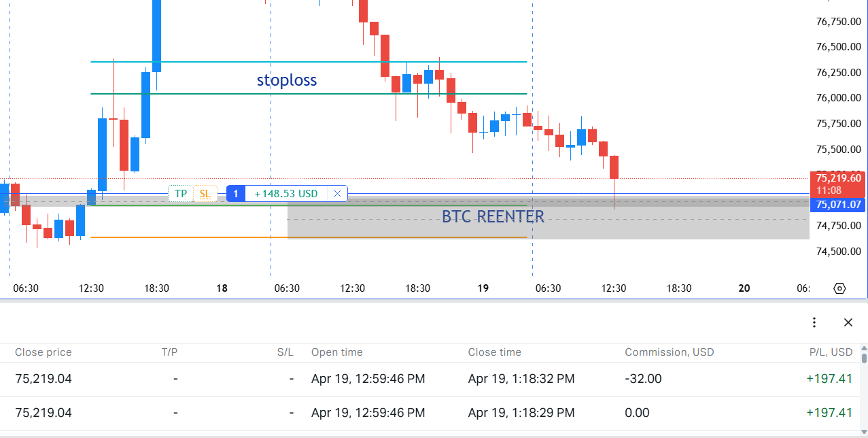
Task: Click the blue 75,071.07 price label
Action: click(838, 205)
